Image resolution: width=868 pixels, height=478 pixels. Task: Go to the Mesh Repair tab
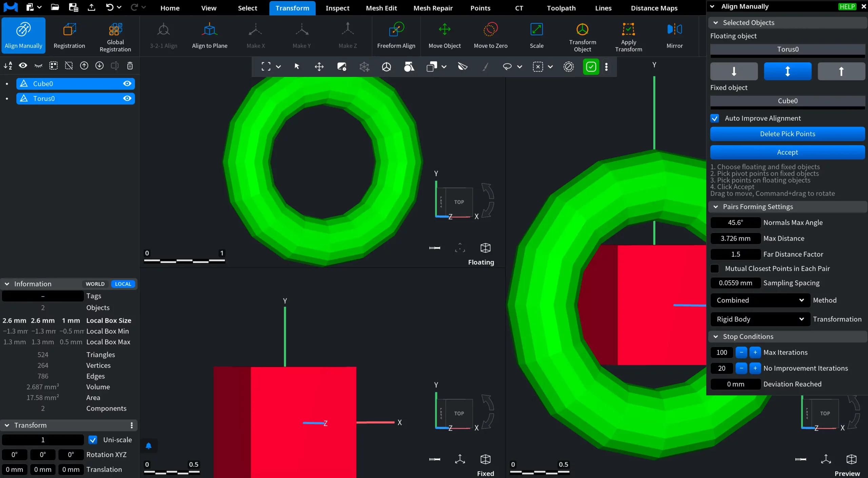click(433, 8)
